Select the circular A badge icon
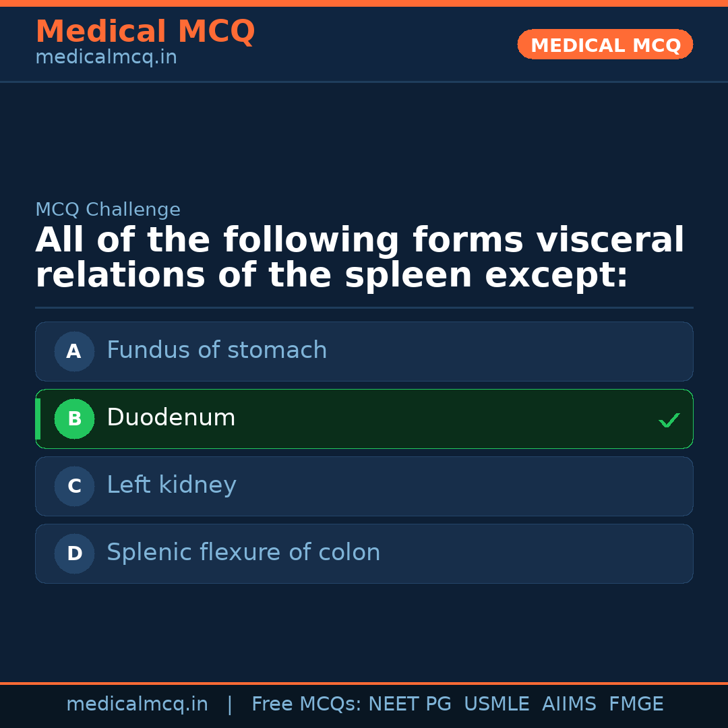This screenshot has height=728, width=728. tap(74, 351)
